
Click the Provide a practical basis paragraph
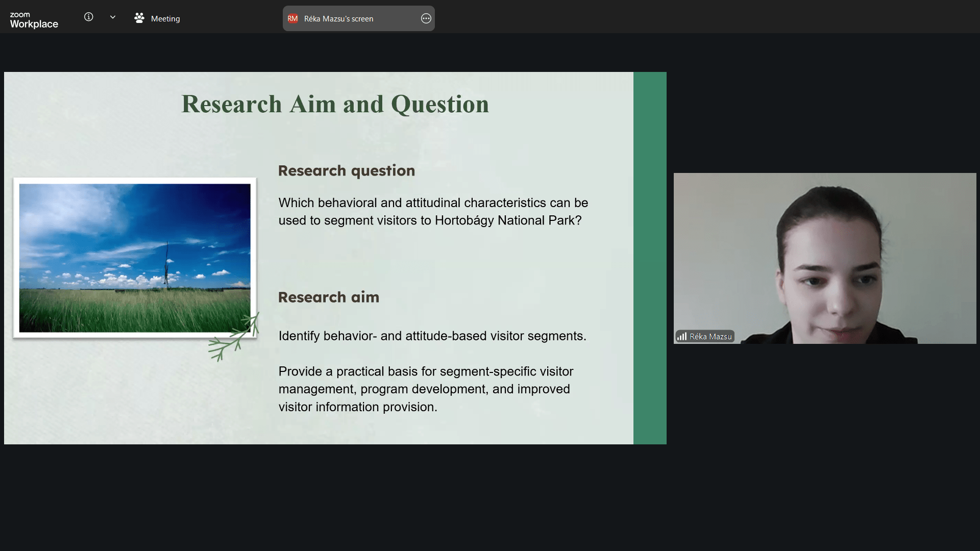(425, 389)
